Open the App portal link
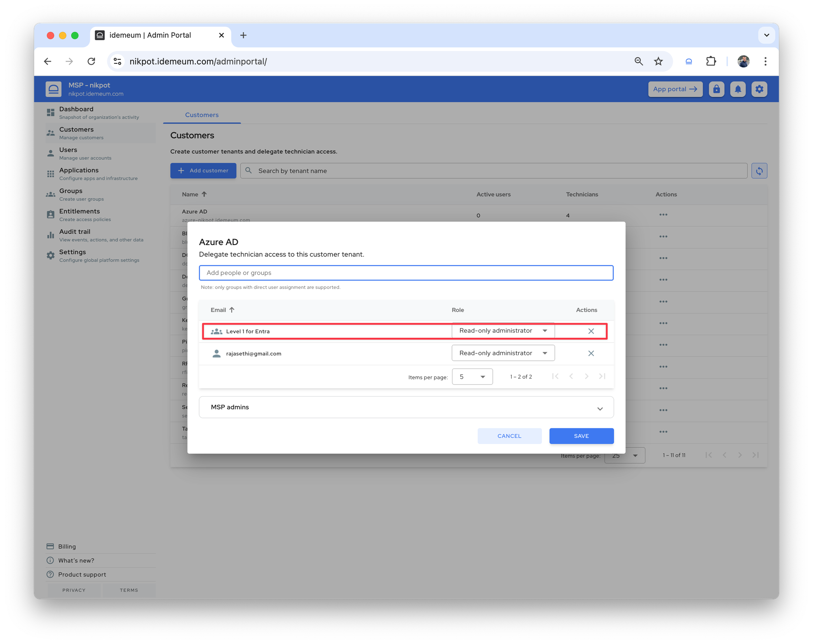The height and width of the screenshot is (644, 813). 675,89
